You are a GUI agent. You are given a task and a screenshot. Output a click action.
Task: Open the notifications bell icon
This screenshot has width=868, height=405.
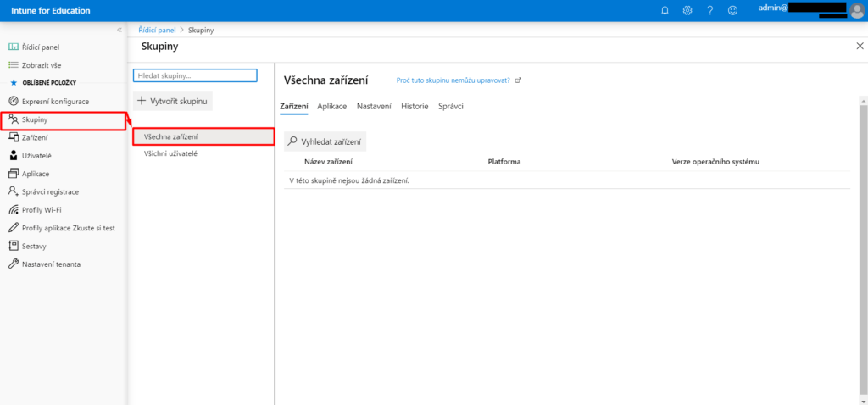pyautogui.click(x=665, y=10)
